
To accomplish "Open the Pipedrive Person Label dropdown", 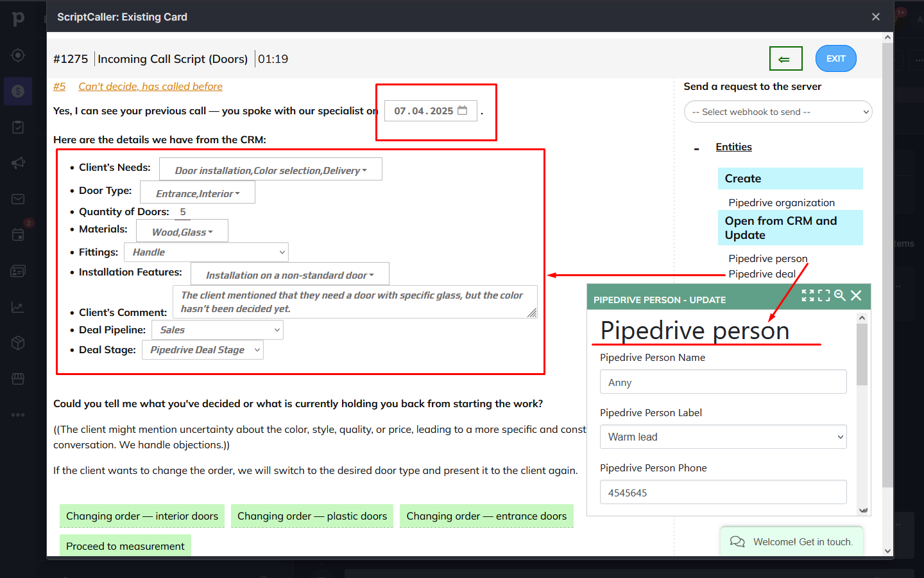I will point(723,437).
